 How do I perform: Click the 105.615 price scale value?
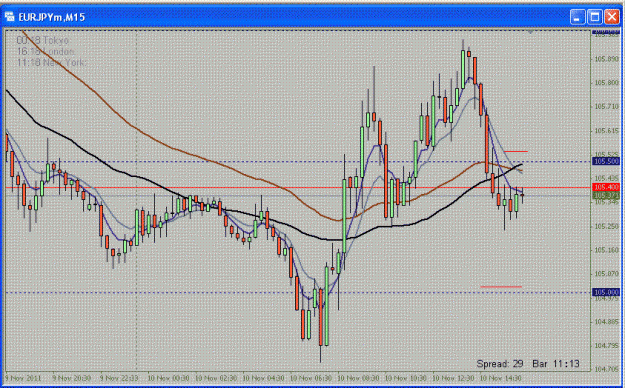tap(607, 131)
